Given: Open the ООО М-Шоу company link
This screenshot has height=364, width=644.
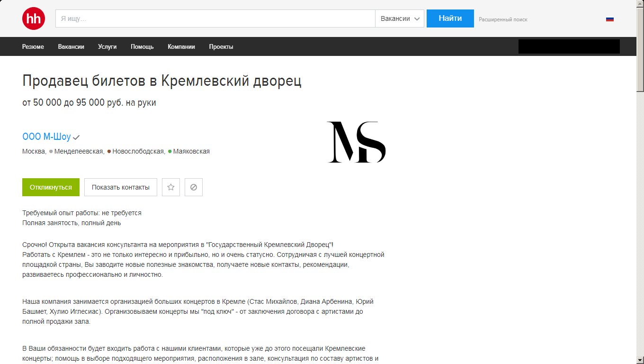Looking at the screenshot, I should point(46,137).
